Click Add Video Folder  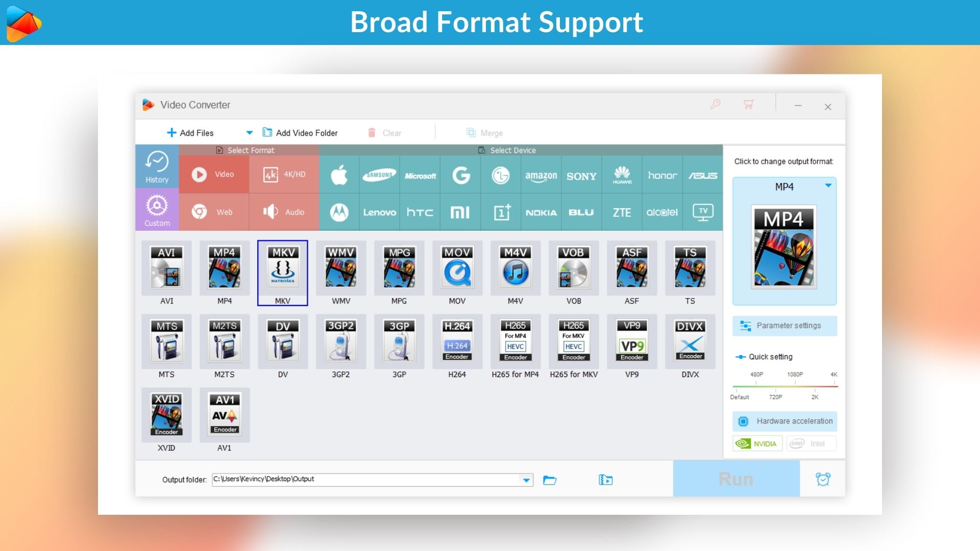click(300, 133)
